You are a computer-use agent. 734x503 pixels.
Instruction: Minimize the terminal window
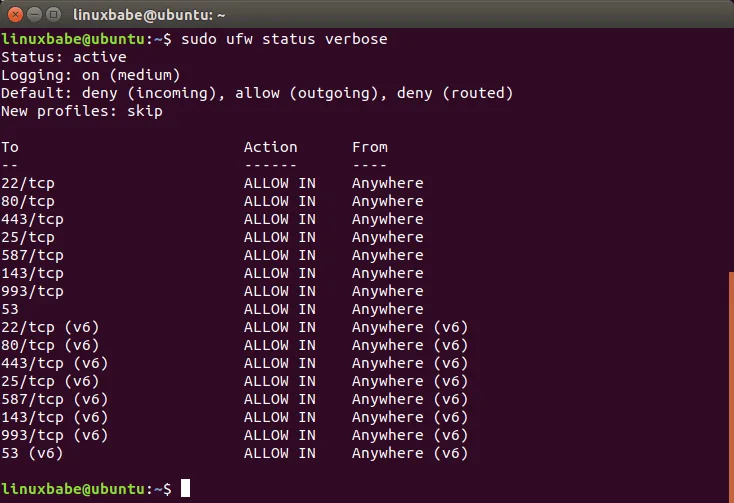pos(34,14)
